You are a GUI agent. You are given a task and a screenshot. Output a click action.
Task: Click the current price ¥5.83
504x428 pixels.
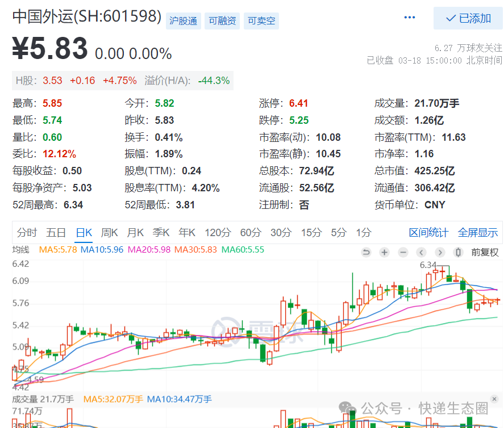click(50, 48)
